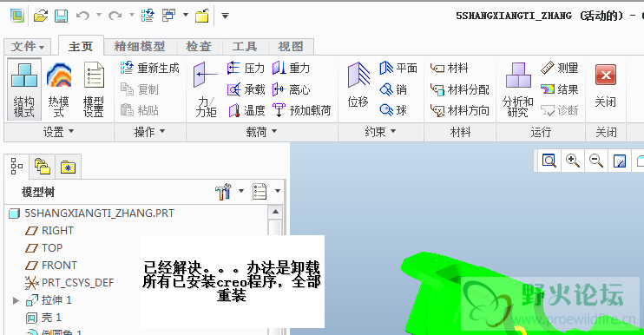This screenshot has width=644, height=335.
Task: Click the zoom out magnifier icon
Action: (596, 161)
